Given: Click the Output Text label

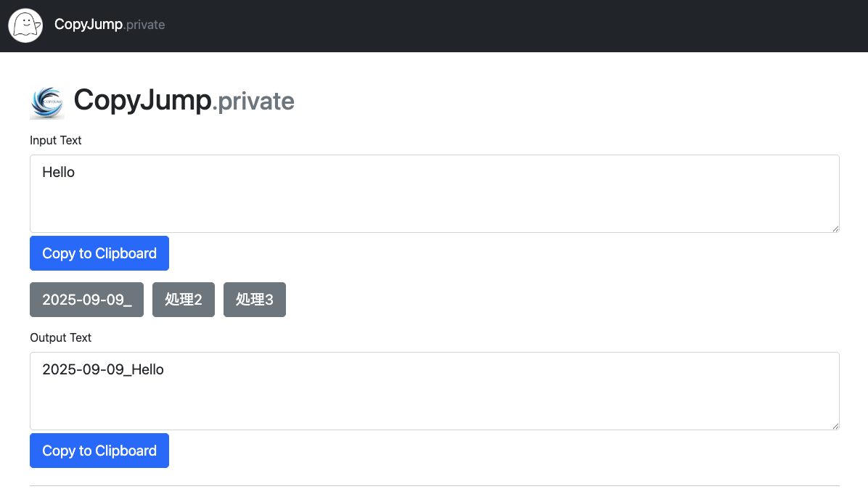Looking at the screenshot, I should 60,337.
